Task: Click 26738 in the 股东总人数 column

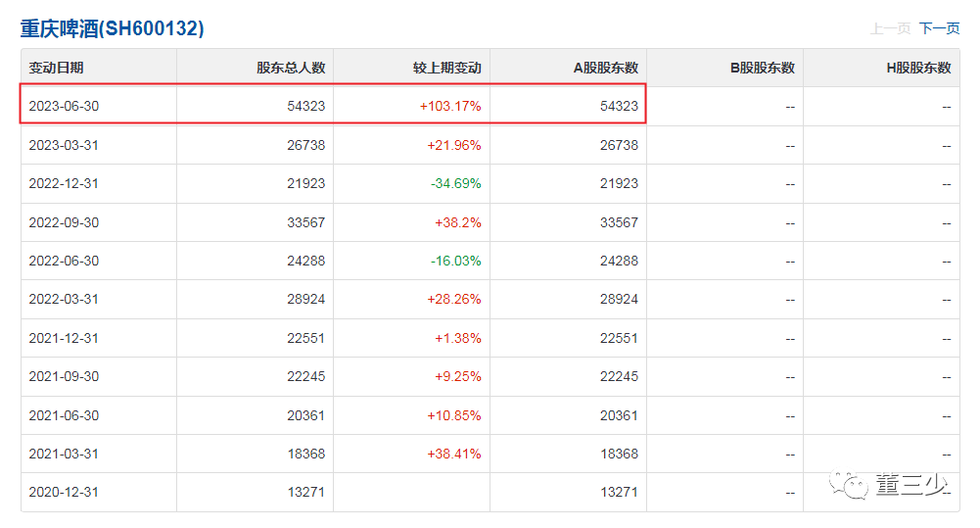Action: click(306, 145)
